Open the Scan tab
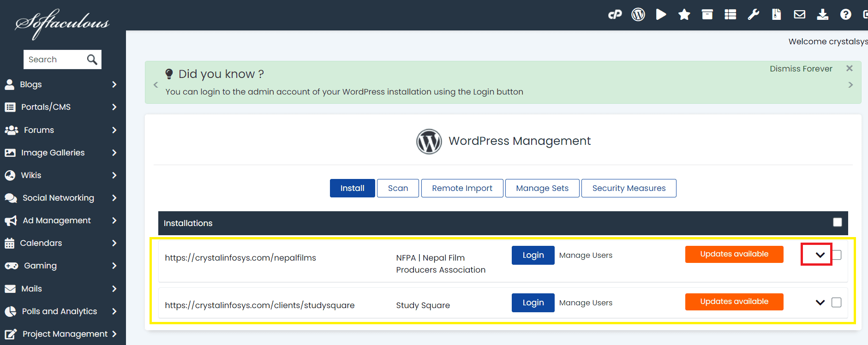The width and height of the screenshot is (868, 345). tap(398, 188)
